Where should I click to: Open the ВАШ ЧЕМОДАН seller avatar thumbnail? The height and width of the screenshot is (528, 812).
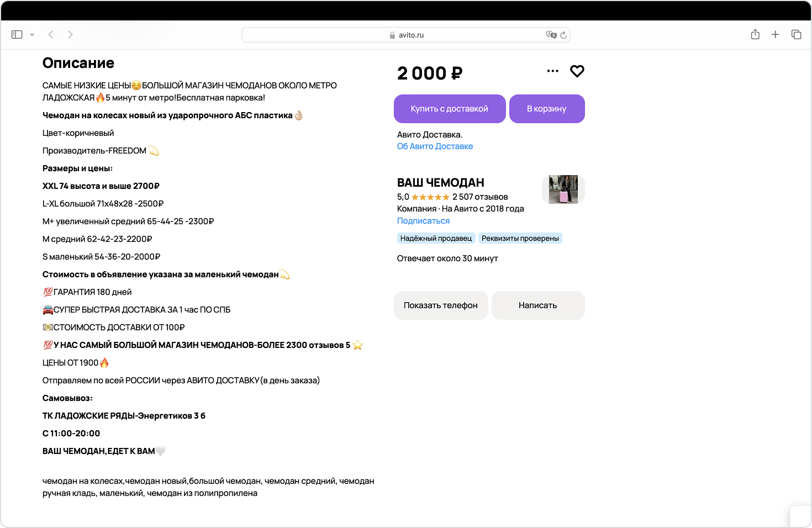click(563, 189)
